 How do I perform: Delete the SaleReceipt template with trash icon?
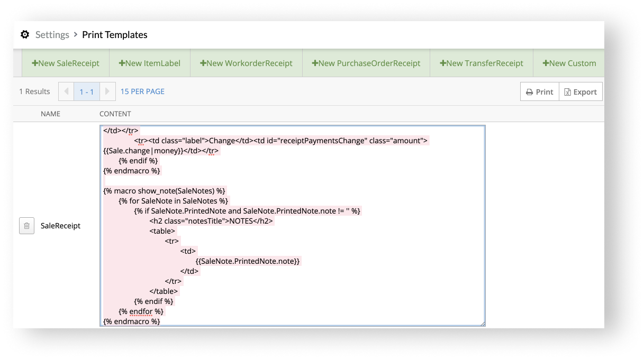(x=26, y=226)
